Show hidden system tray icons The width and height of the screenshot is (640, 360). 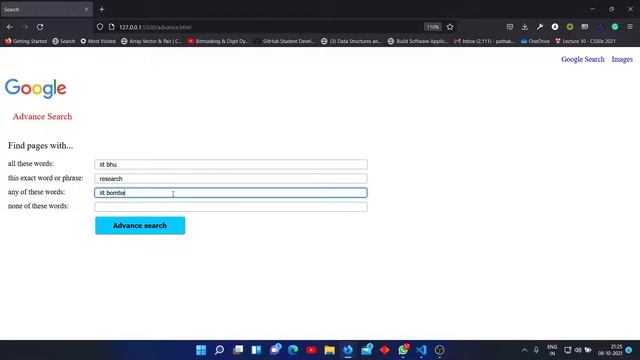[524, 350]
